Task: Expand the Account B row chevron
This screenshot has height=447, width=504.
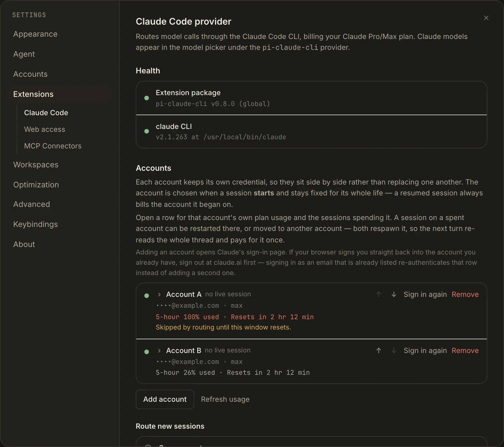Action: pos(159,351)
